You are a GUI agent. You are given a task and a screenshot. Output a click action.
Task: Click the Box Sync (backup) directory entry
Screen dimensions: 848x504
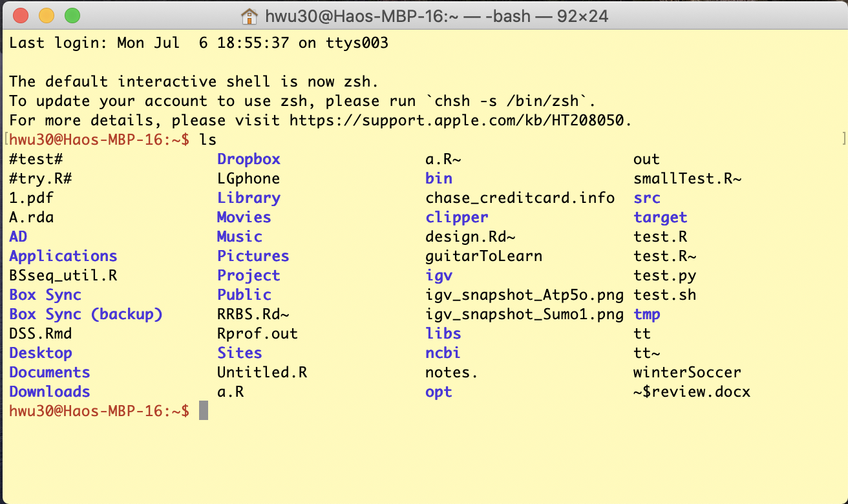pos(86,315)
